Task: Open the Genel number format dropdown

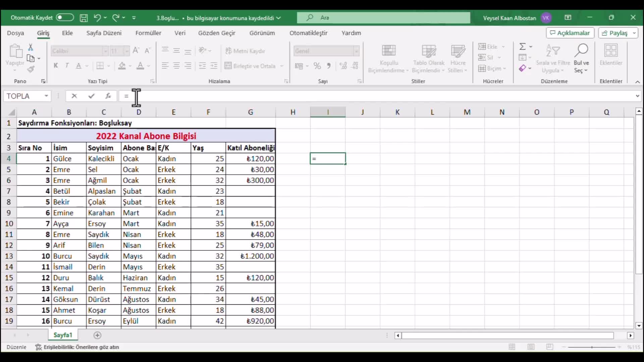Action: (x=356, y=51)
